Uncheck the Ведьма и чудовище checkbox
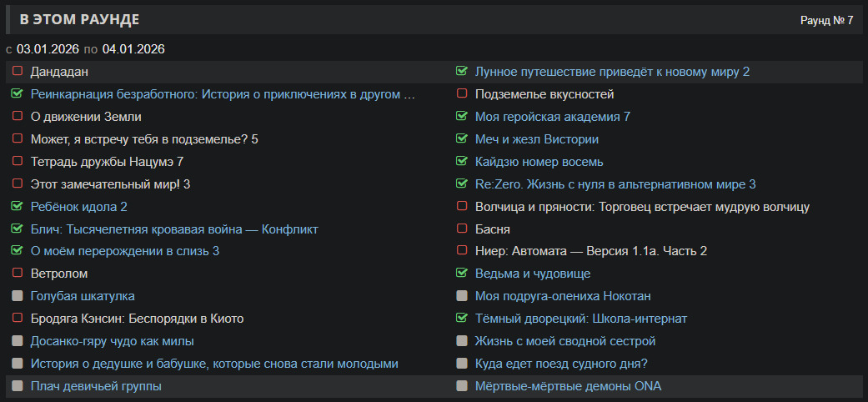Image resolution: width=868 pixels, height=402 pixels. (x=462, y=274)
